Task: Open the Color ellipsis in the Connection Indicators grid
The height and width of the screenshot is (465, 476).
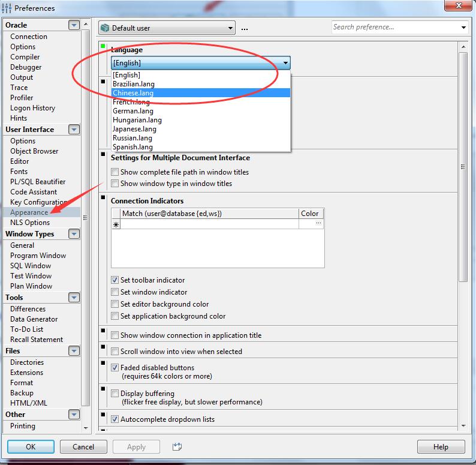Action: (318, 224)
